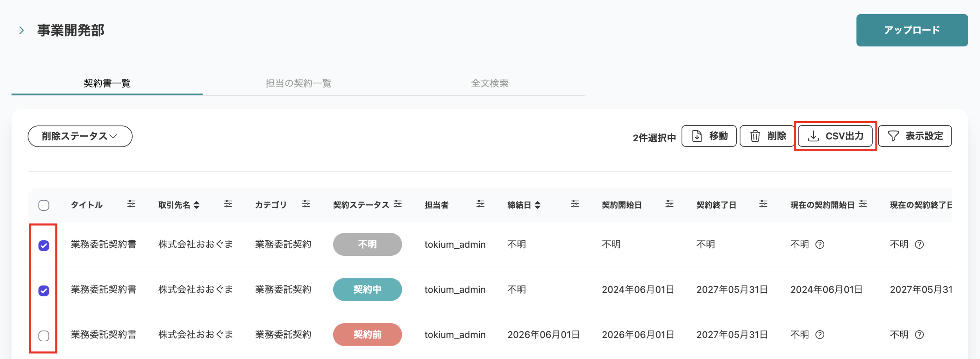Click 契約開始日 2024年06月01日 in 契約中 row

click(638, 289)
